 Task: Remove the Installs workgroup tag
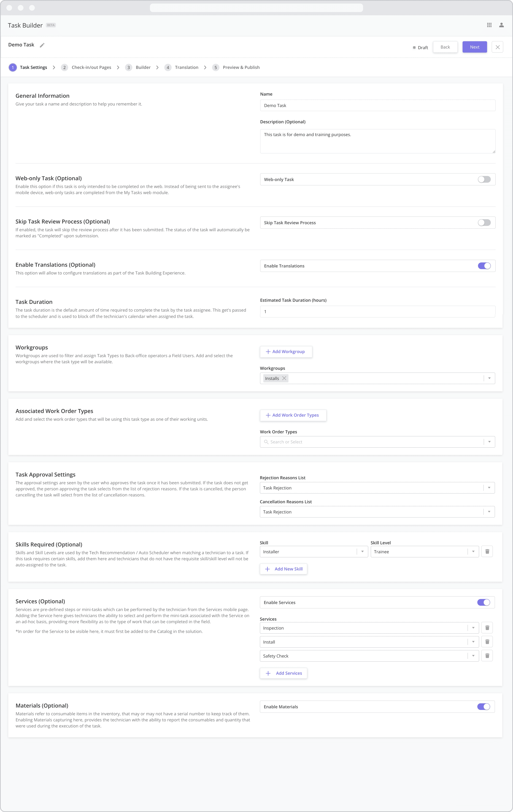click(x=284, y=378)
